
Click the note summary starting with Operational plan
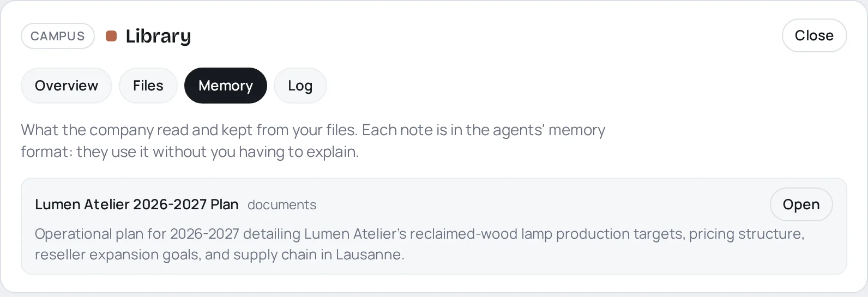(420, 244)
